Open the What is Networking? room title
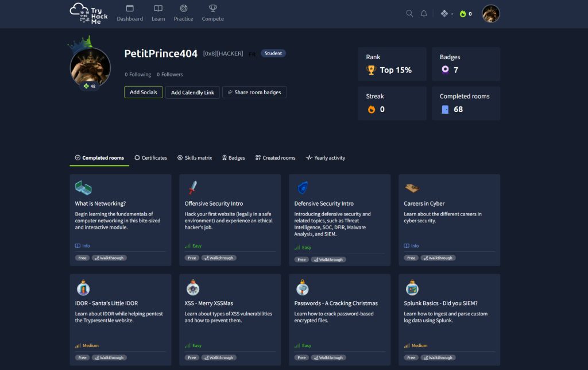The height and width of the screenshot is (370, 588). (x=100, y=203)
